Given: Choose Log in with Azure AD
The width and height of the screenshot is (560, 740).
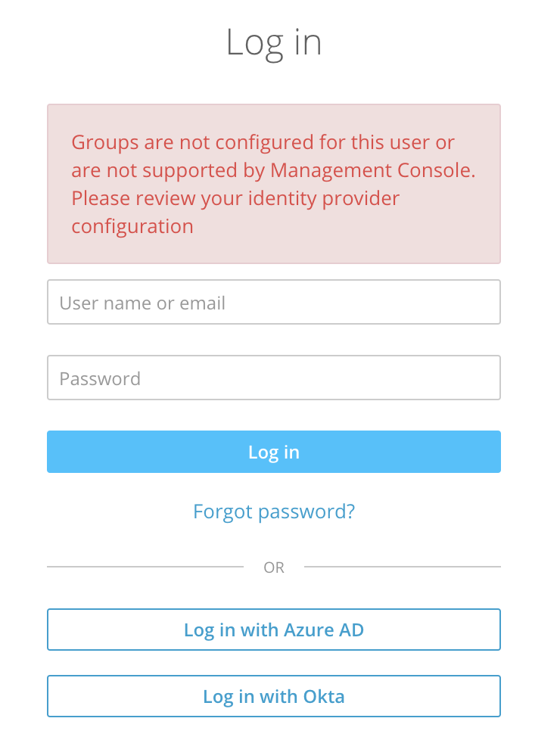Looking at the screenshot, I should (273, 630).
